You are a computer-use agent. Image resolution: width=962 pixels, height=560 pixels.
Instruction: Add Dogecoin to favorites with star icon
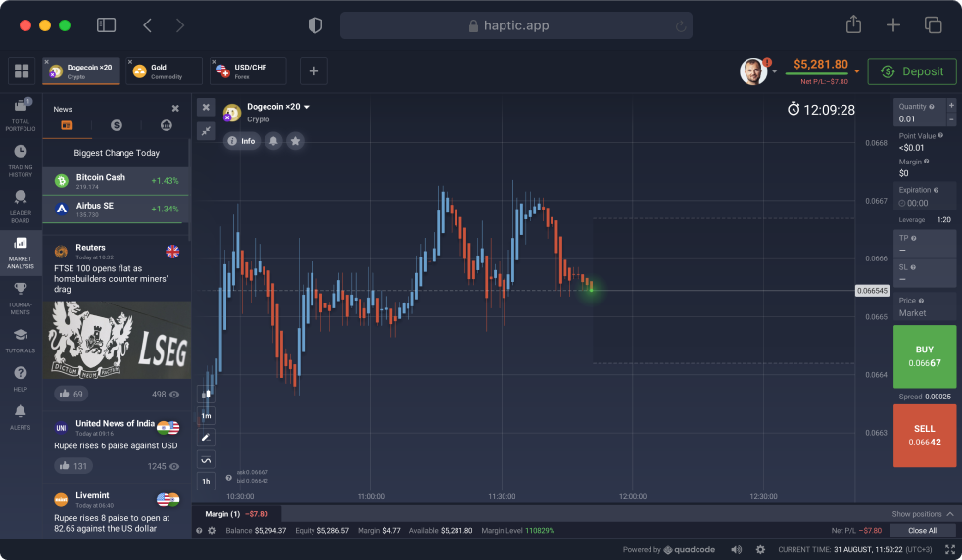pyautogui.click(x=295, y=141)
